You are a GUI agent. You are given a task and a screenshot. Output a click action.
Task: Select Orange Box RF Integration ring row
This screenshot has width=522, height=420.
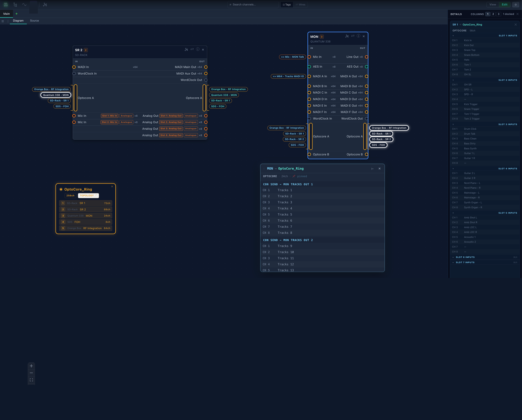tap(86, 228)
